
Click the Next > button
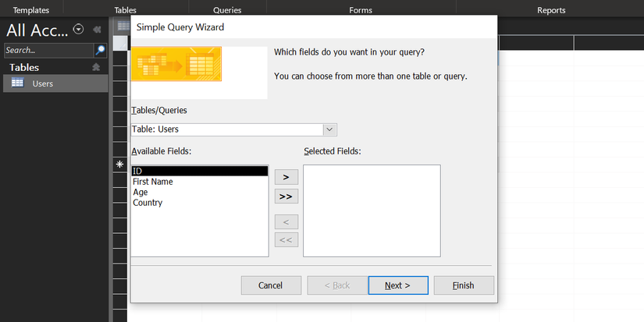(398, 285)
